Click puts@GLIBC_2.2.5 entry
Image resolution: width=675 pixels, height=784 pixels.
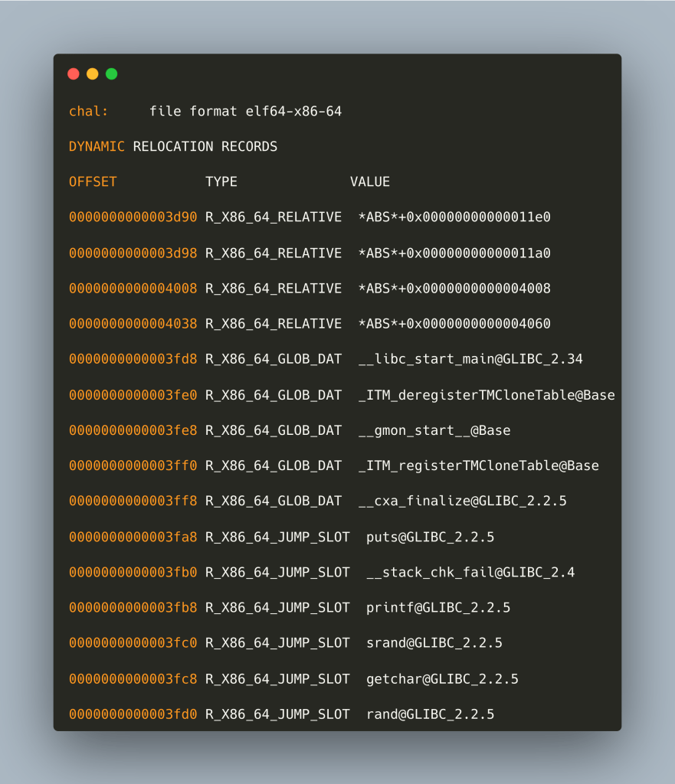[430, 537]
